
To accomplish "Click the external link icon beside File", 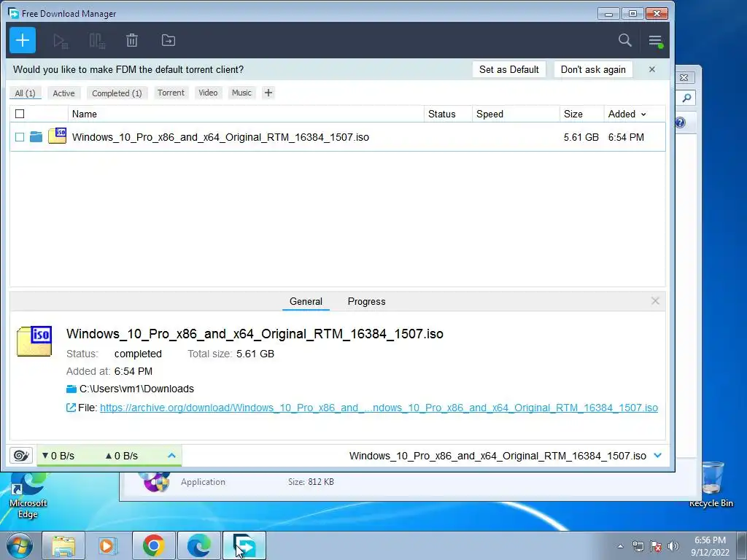I will coord(71,408).
